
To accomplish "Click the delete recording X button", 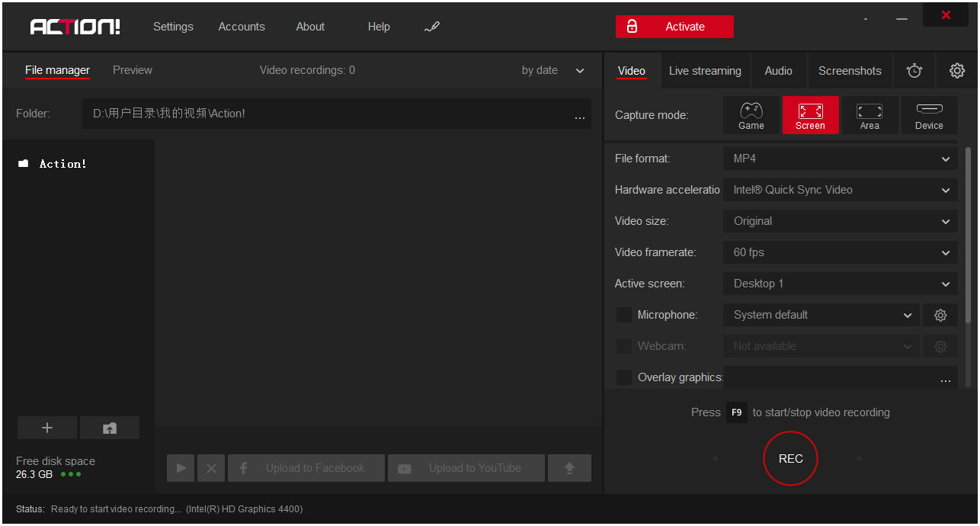I will 211,468.
